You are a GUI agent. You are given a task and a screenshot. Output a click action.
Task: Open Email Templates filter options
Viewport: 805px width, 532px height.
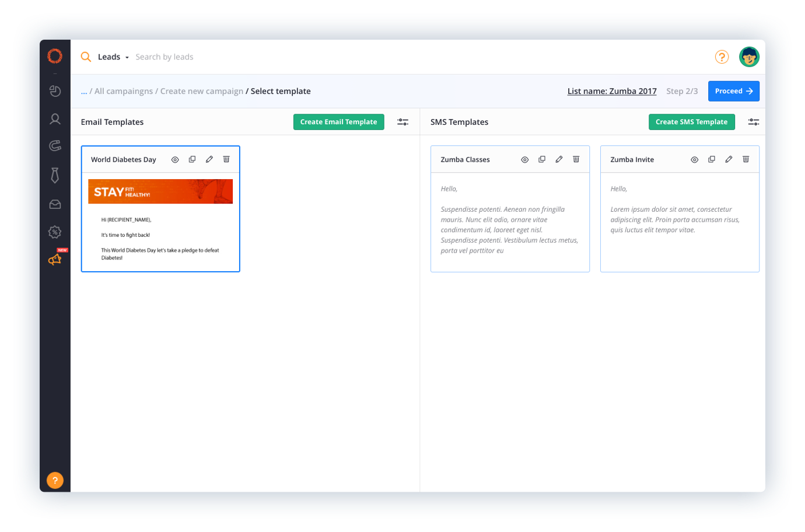coord(402,122)
